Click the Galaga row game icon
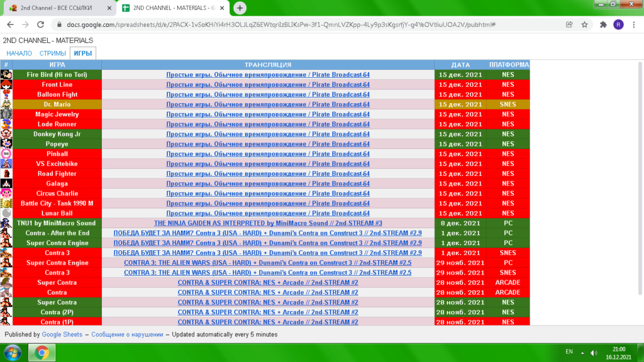This screenshot has width=644, height=362. coord(6,184)
